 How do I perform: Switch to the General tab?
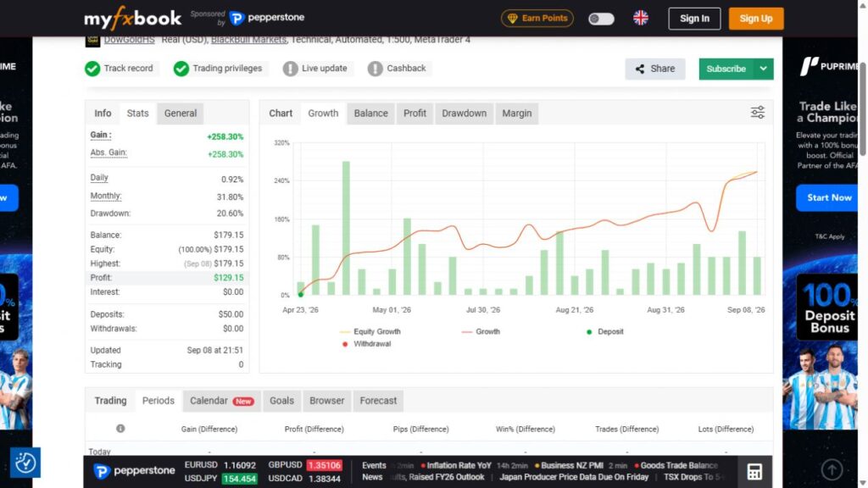pos(180,113)
